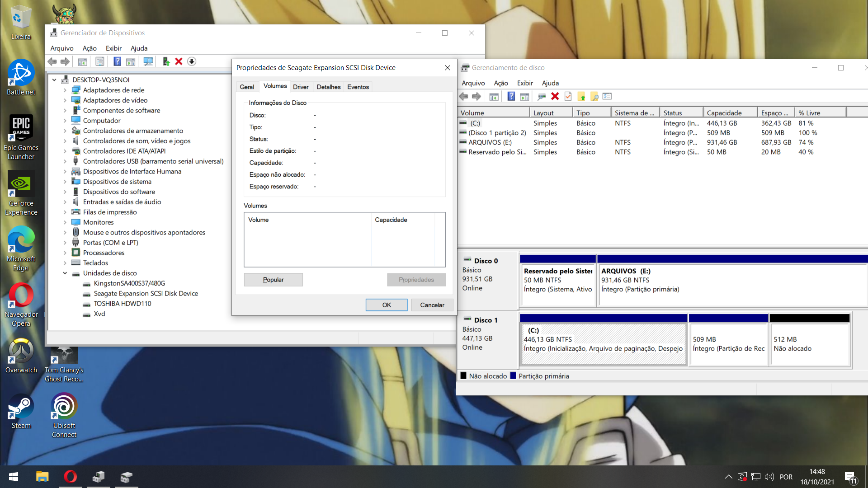The height and width of the screenshot is (488, 868).
Task: Click the show/hide console tree icon in Disk Management
Action: [x=494, y=96]
